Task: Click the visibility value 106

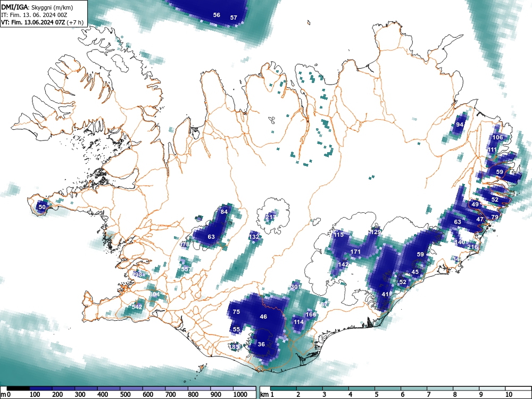Action: click(497, 137)
